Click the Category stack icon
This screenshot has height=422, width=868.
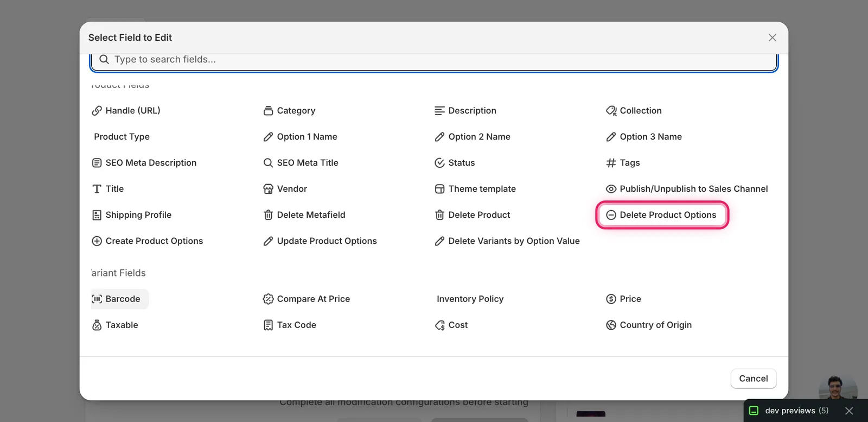(268, 111)
